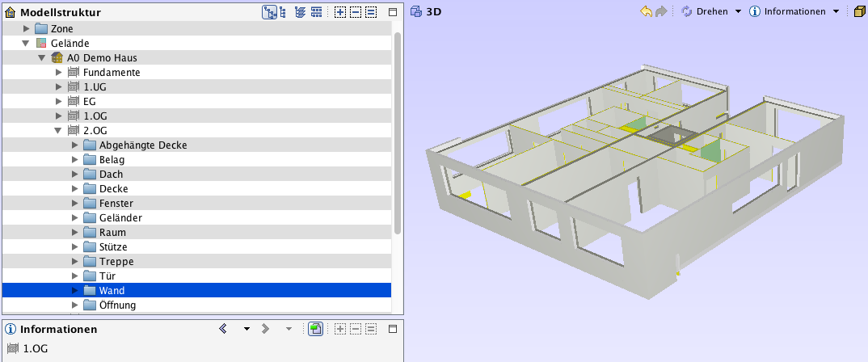Select the 2.OG storey row
Image resolution: width=868 pixels, height=362 pixels.
[x=196, y=131]
